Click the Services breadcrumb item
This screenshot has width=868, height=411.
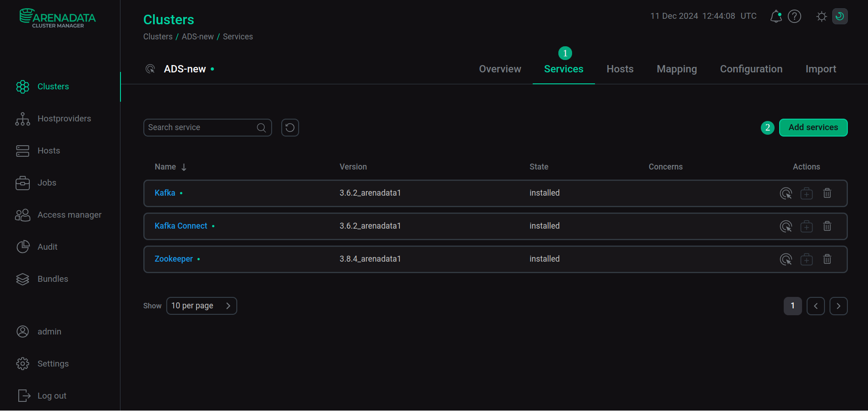[238, 37]
